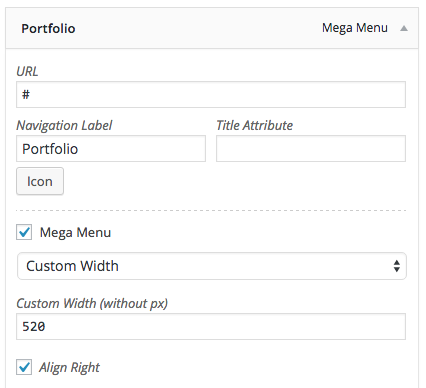
Task: Collapse the Portfolio item using the triangle arrow
Action: (404, 28)
